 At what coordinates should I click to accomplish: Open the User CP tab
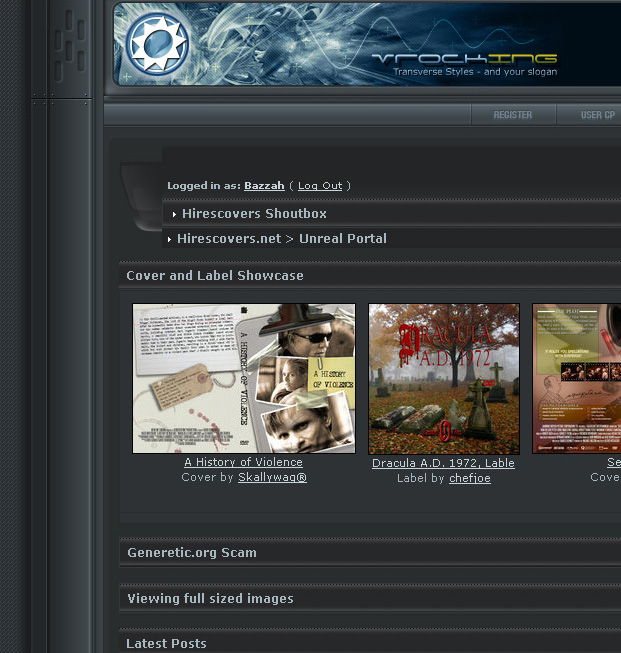[x=597, y=115]
